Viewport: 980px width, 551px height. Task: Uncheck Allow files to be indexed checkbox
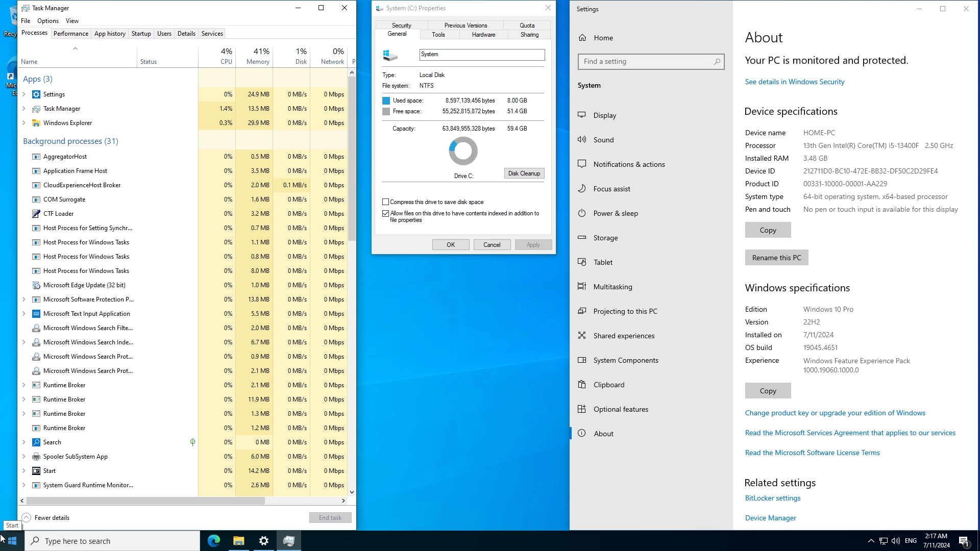[386, 214]
